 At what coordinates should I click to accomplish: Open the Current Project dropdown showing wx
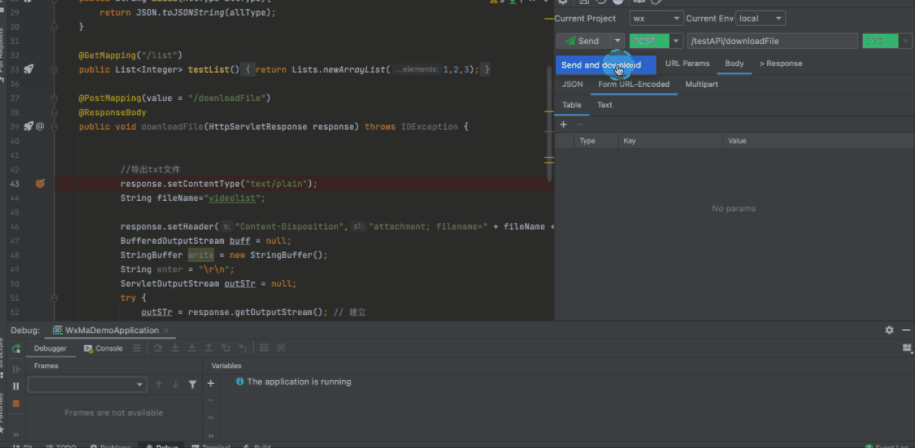point(656,18)
